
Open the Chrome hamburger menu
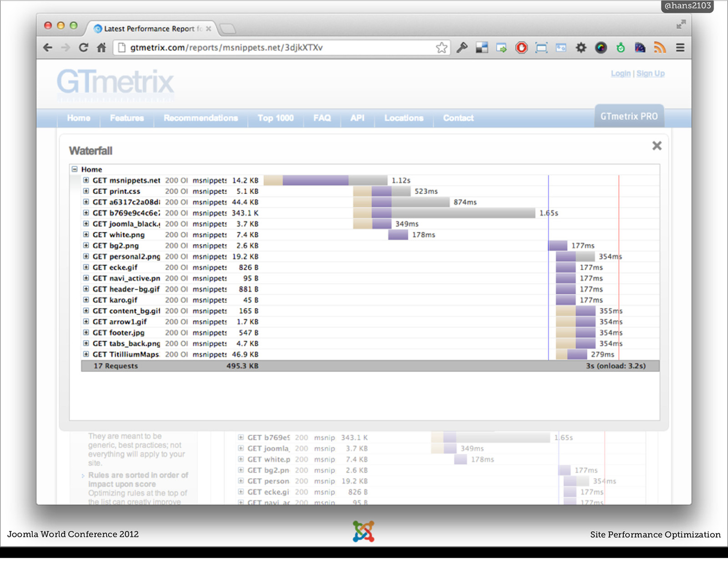click(x=680, y=47)
